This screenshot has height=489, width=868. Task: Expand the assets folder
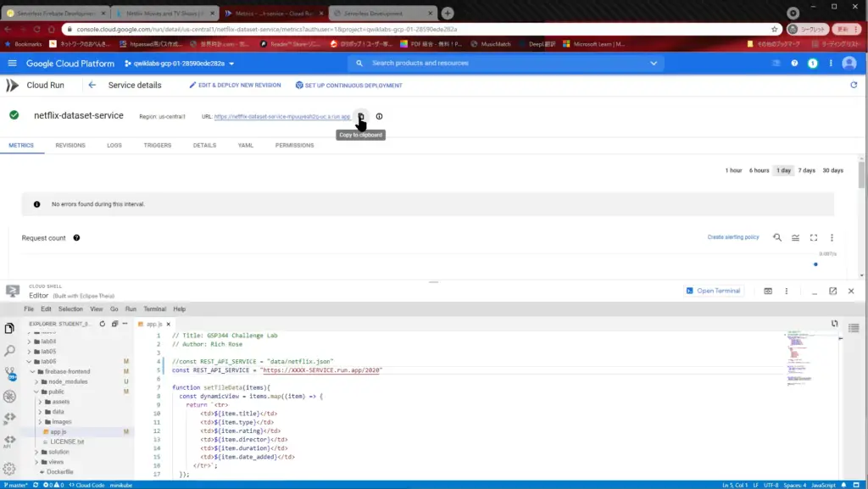41,402
